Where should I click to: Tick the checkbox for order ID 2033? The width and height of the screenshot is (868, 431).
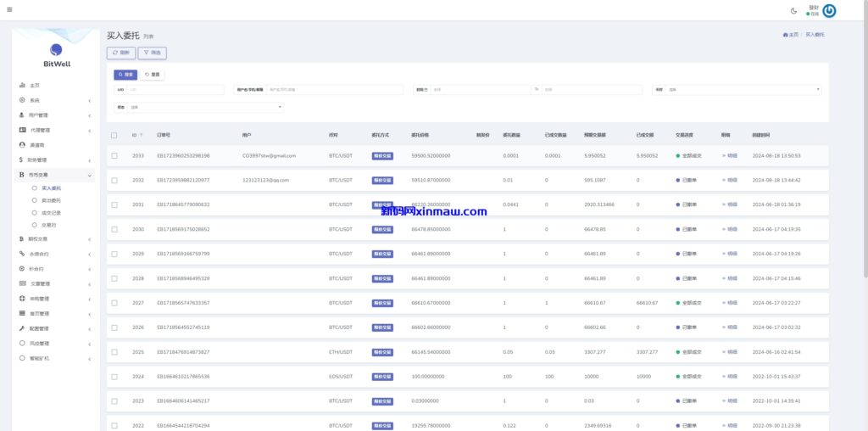(114, 156)
